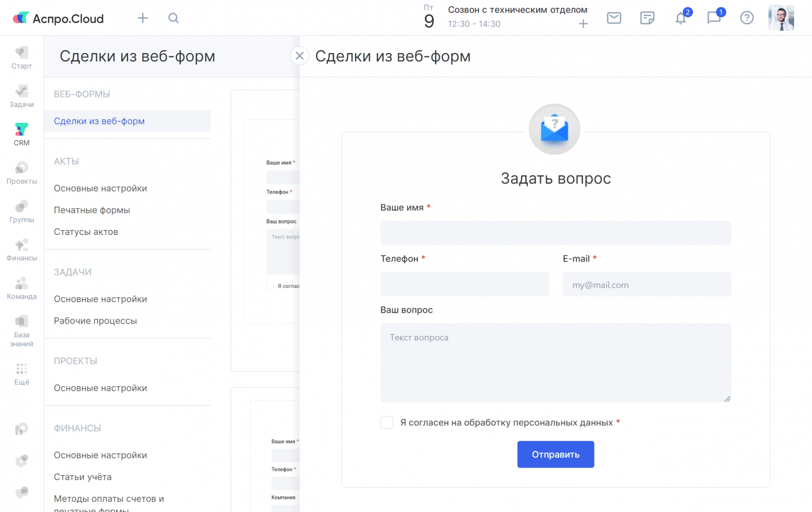Screen dimensions: 812x512
Task: Open notifications bell icon
Action: [x=680, y=18]
